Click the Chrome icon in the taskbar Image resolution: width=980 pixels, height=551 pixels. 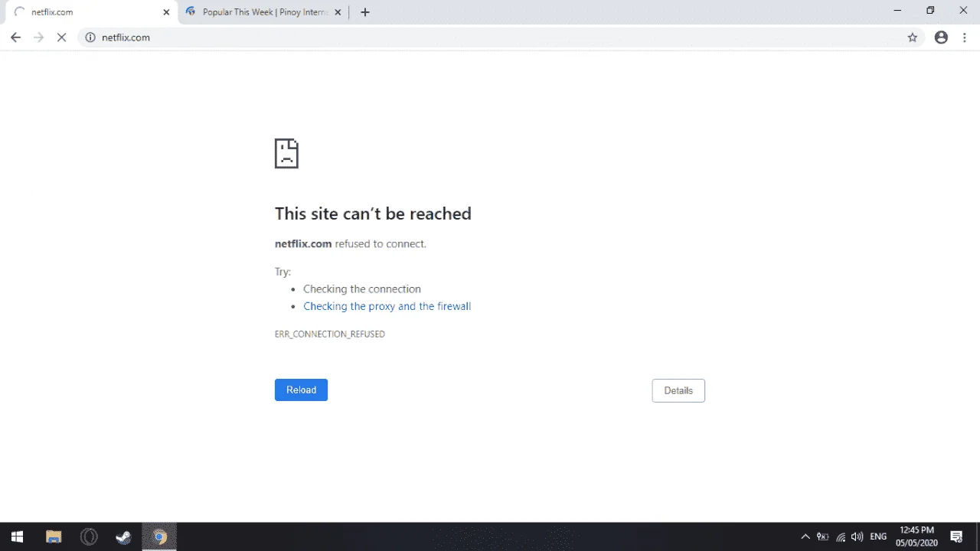159,537
